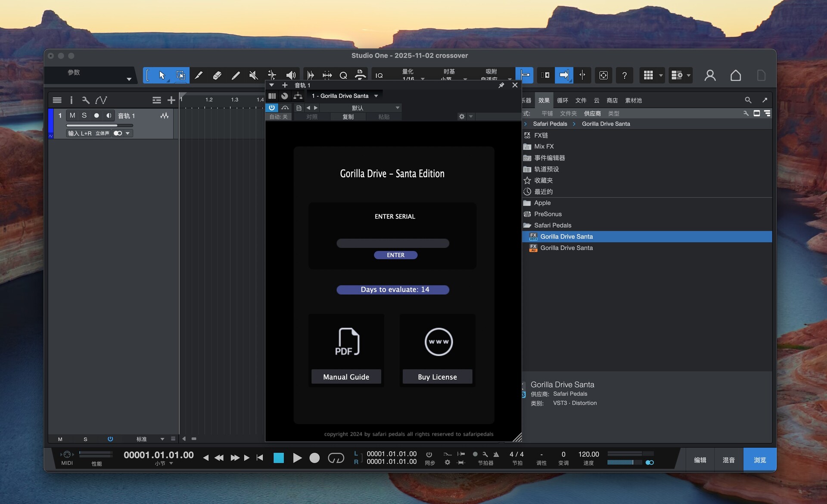Select the Listen speaker tool
827x504 pixels.
291,75
